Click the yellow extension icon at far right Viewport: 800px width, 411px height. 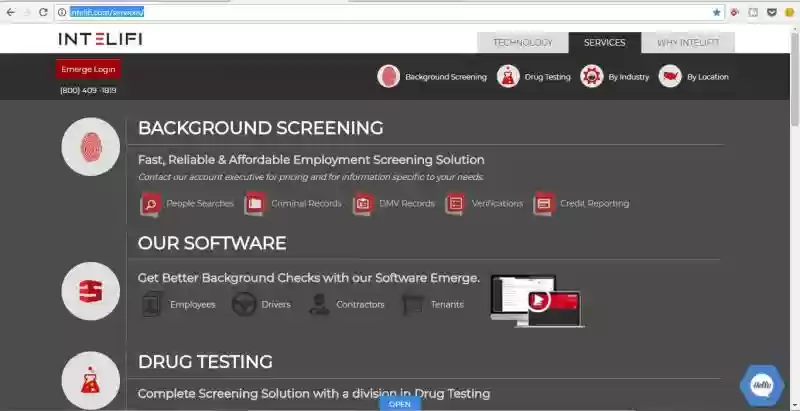[790, 12]
